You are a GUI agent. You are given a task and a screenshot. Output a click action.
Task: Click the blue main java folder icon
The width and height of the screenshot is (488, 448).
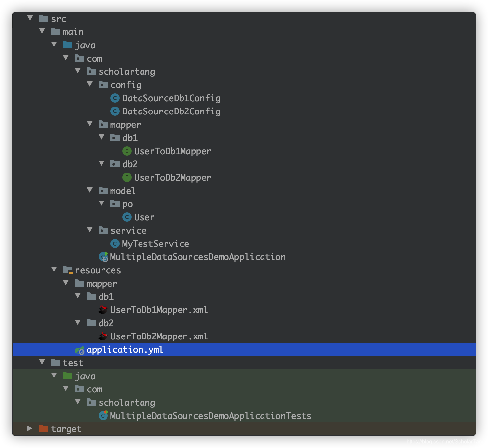(67, 45)
